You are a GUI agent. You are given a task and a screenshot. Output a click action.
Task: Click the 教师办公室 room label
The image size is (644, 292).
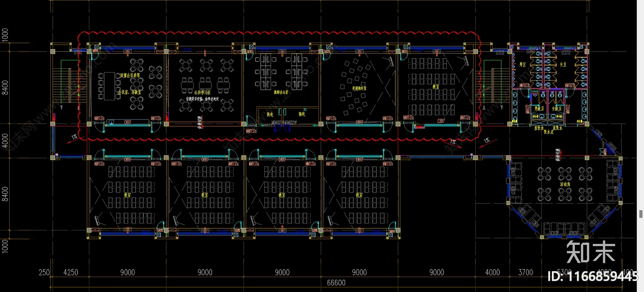point(281,92)
